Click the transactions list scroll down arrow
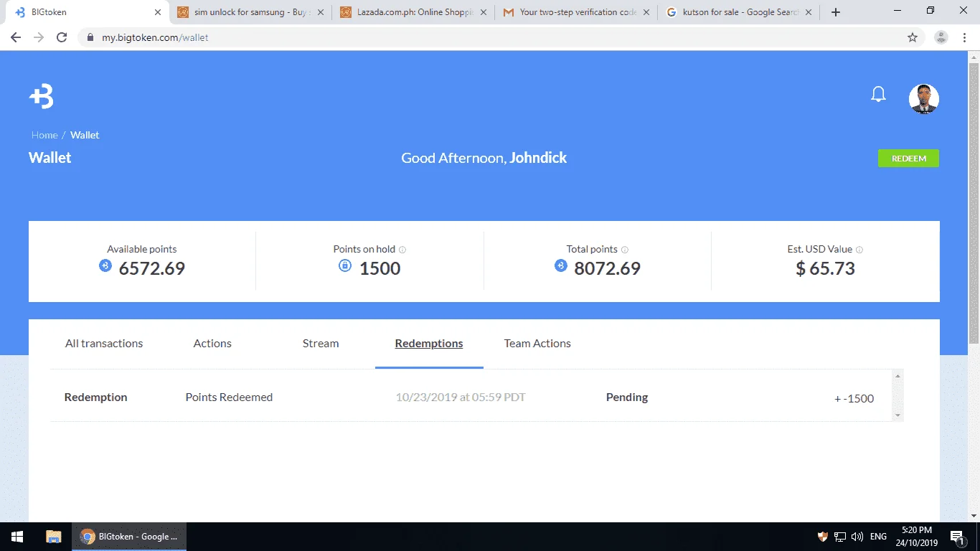The width and height of the screenshot is (980, 551). [897, 415]
